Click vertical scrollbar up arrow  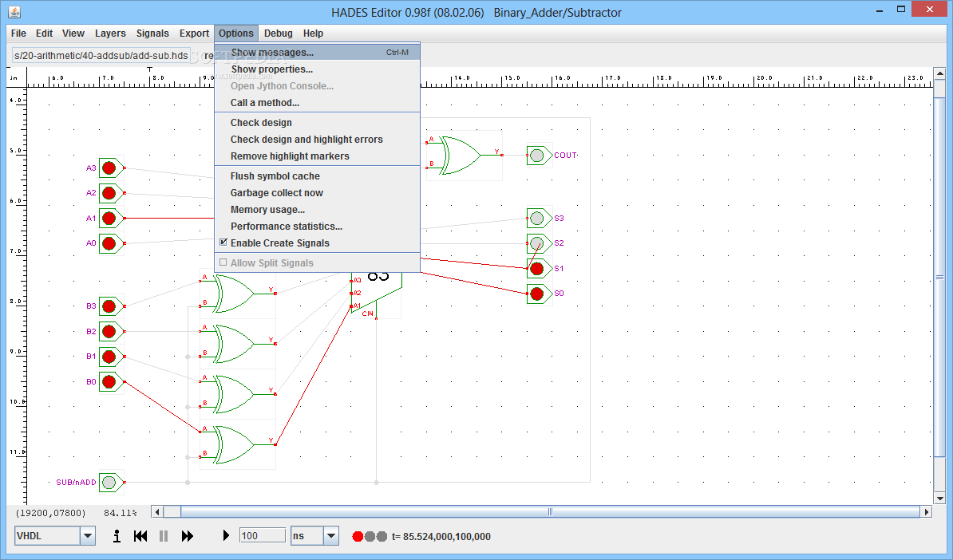(x=939, y=73)
